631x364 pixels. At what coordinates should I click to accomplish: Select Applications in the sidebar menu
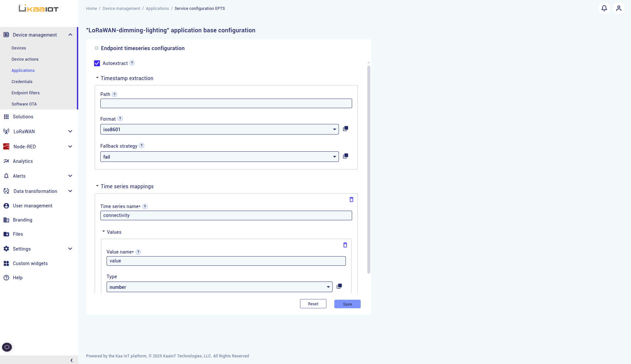click(x=23, y=70)
